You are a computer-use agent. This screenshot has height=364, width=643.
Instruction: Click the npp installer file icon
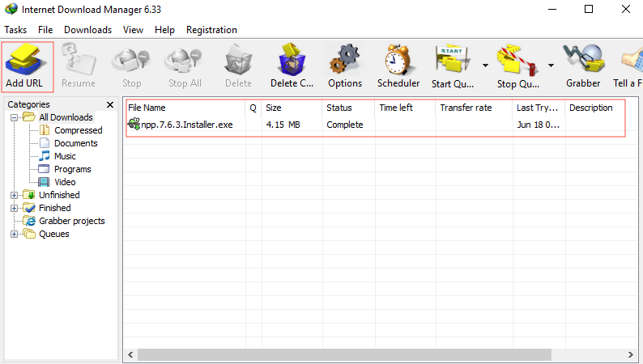134,124
